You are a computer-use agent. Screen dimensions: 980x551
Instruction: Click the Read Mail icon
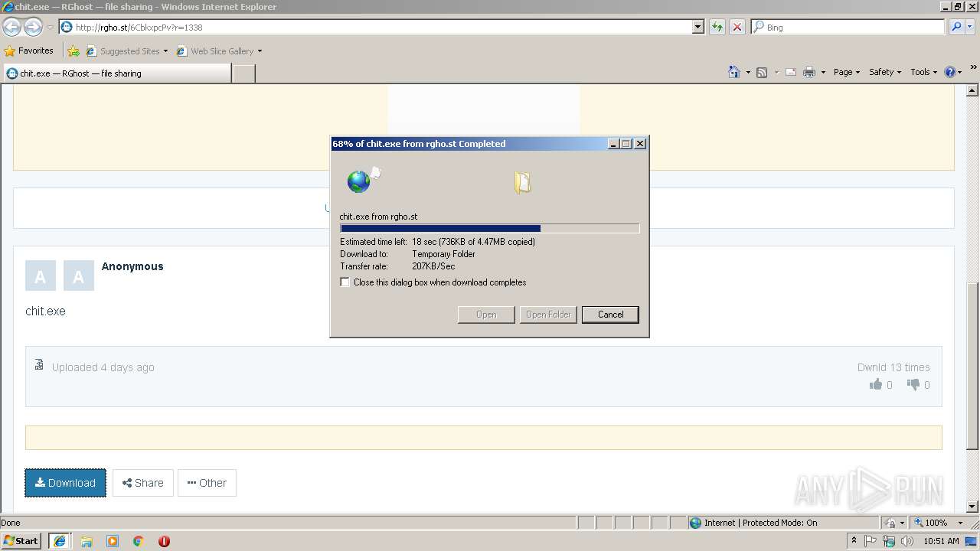click(x=790, y=72)
